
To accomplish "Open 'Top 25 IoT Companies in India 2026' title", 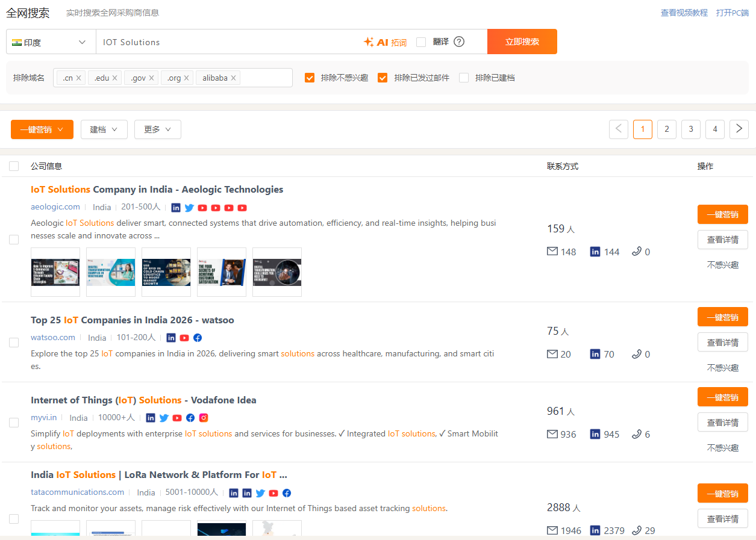I will click(x=133, y=320).
